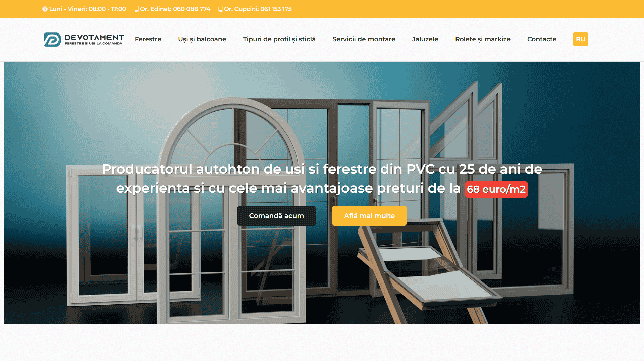The height and width of the screenshot is (361, 644).
Task: Call the Edineț number 060 088 774
Action: point(192,9)
